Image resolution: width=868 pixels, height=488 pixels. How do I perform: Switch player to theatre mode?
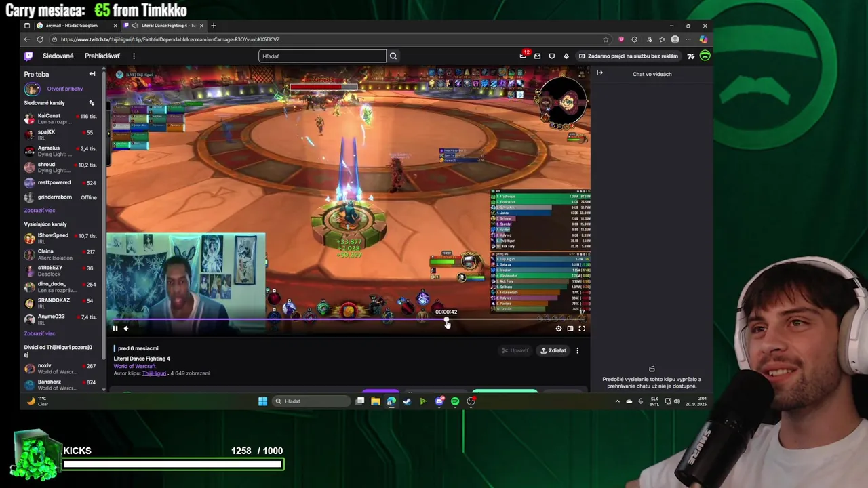coord(570,329)
